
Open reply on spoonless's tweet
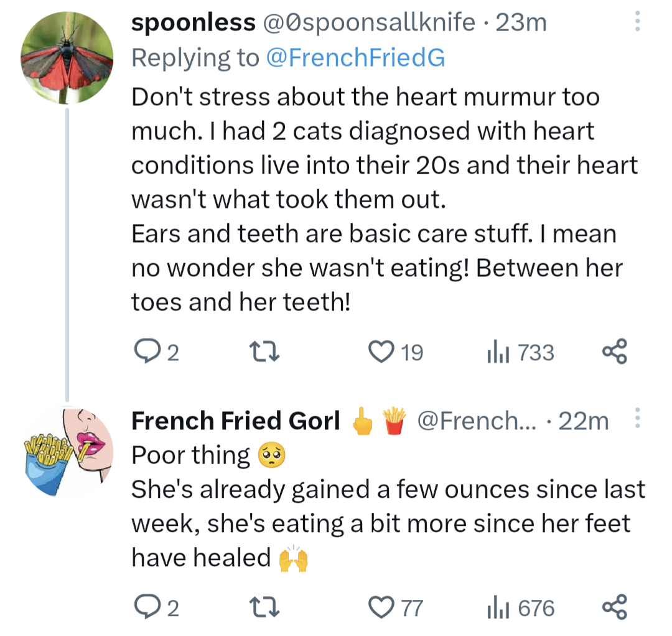coord(156,352)
